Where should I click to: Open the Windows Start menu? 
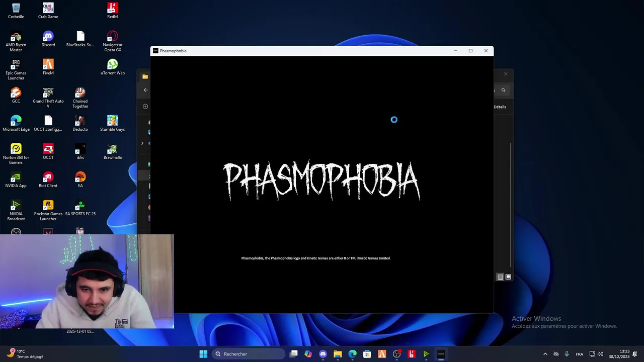point(203,354)
